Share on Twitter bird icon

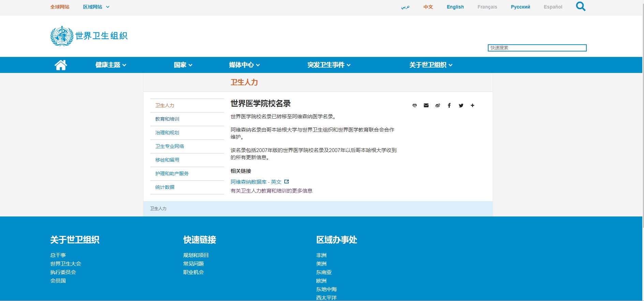[x=461, y=105]
